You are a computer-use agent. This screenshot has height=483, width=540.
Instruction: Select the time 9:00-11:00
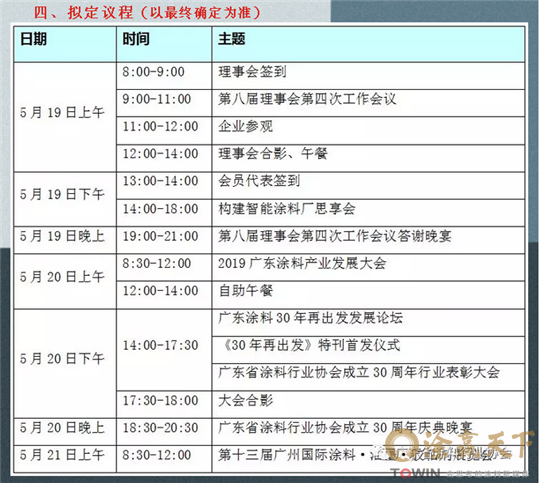click(x=157, y=99)
